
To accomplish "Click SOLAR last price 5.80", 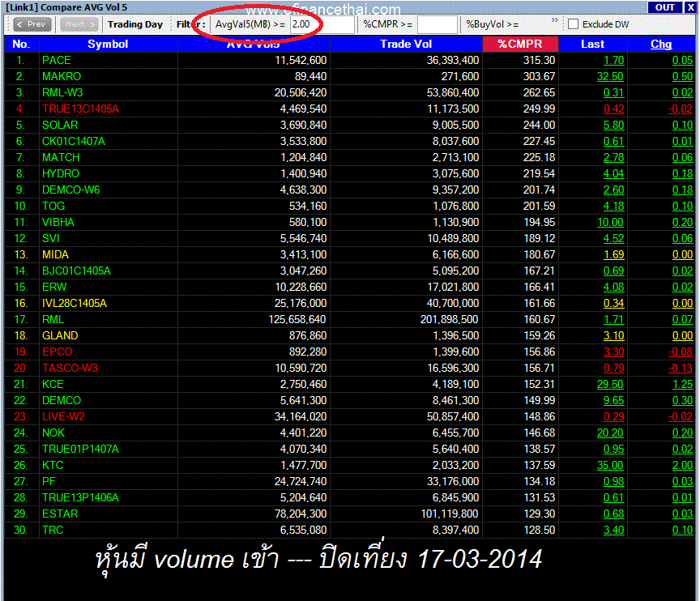I will 614,125.
